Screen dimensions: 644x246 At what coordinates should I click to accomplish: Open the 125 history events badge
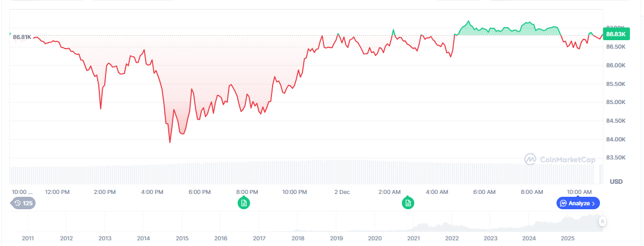coord(23,203)
